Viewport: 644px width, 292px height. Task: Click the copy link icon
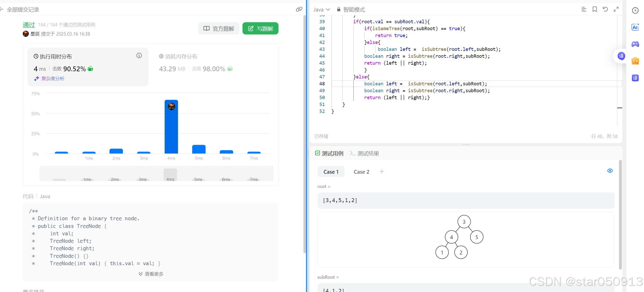[x=299, y=9]
